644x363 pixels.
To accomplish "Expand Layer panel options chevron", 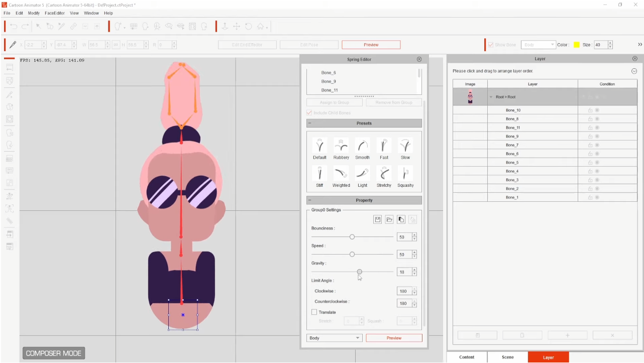I will (x=634, y=71).
